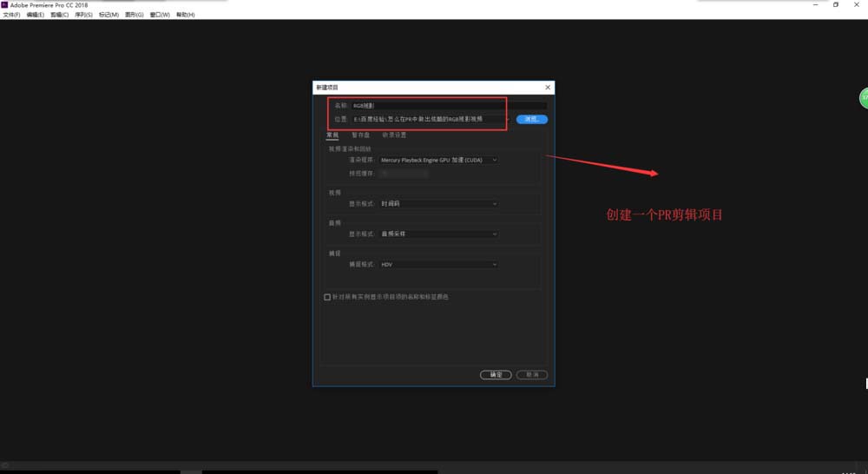Screen dimensions: 868x474
Task: Open the 标记(M) menu
Action: click(x=108, y=15)
